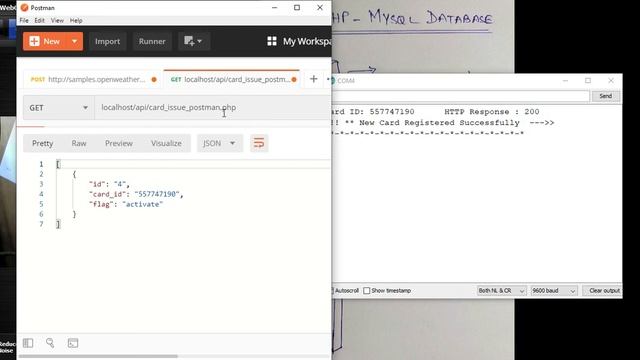The width and height of the screenshot is (640, 360).
Task: Maximize the Postman window
Action: point(297,8)
